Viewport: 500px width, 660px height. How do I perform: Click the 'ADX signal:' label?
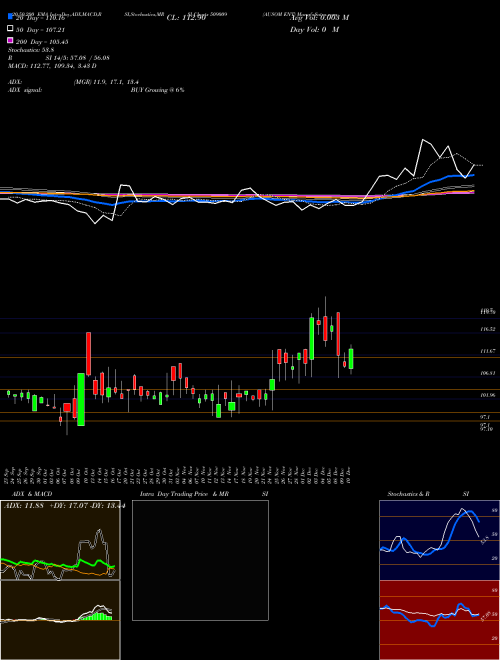25,90
